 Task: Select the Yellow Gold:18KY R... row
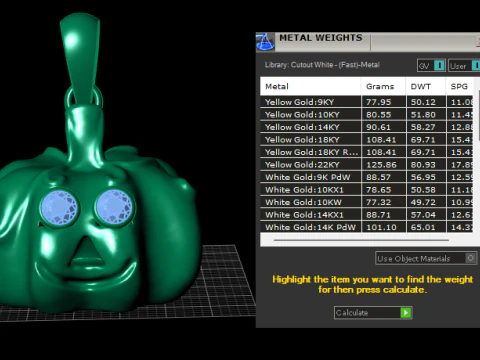click(x=367, y=152)
